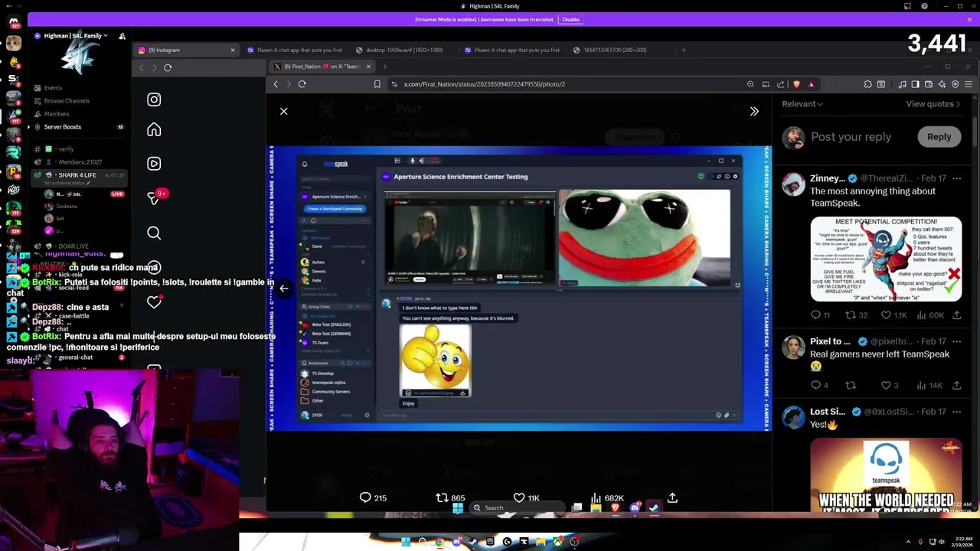Screen dimensions: 980x551
Task: Open Brave playlist music note icon
Action: tap(903, 84)
